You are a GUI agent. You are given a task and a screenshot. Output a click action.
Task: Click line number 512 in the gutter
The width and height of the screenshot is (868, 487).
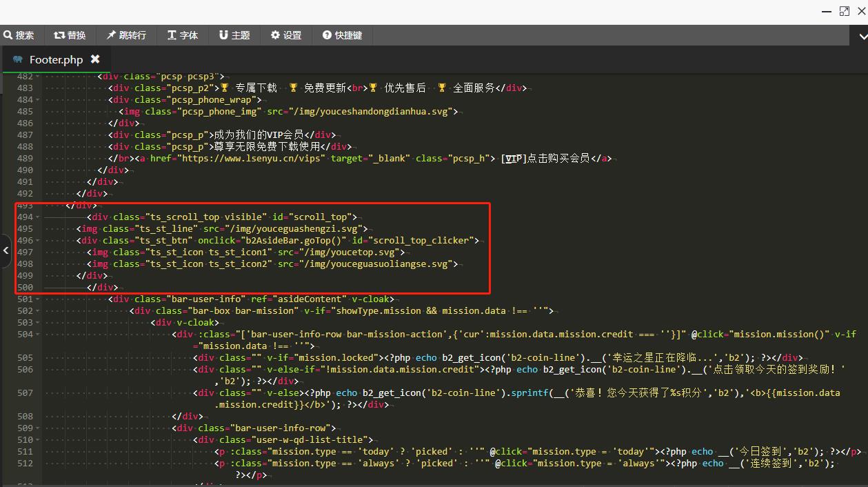pyautogui.click(x=24, y=463)
